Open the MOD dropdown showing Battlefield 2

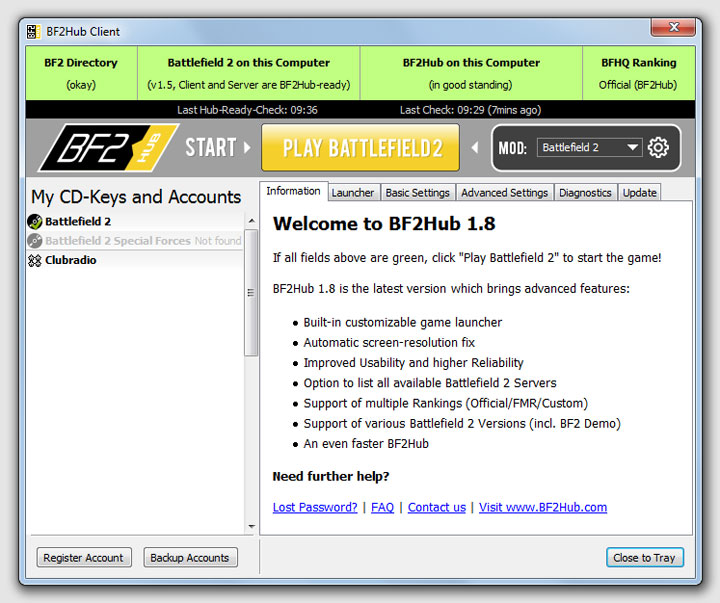click(590, 147)
